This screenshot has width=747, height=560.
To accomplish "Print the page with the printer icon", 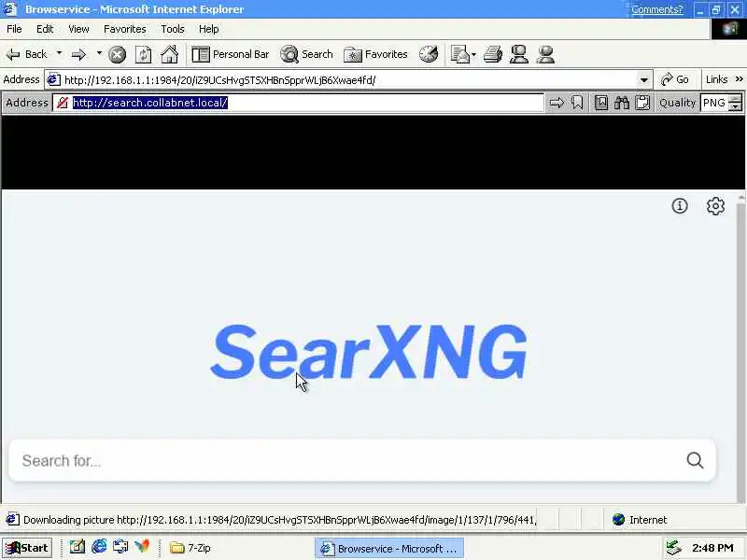I will 493,54.
